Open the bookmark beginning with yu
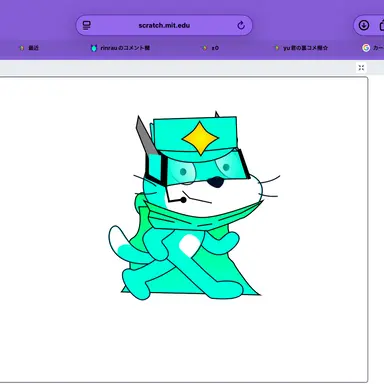The width and height of the screenshot is (384, 384). [x=301, y=48]
